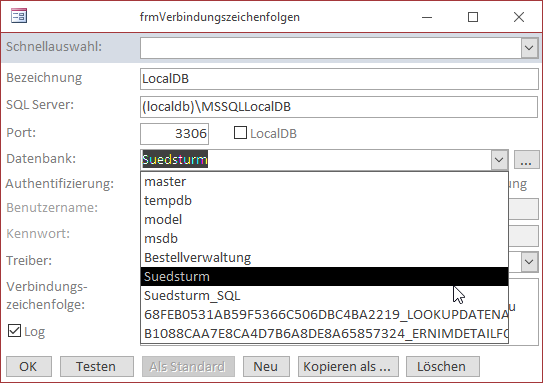This screenshot has height=383, width=543.
Task: Click the ellipsis button beside Datenbank
Action: click(526, 160)
